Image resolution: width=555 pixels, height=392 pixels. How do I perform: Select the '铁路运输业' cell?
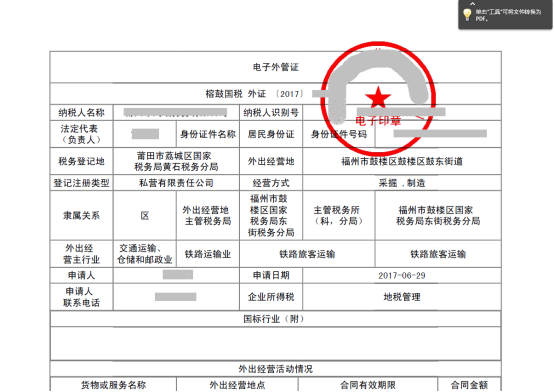[208, 254]
